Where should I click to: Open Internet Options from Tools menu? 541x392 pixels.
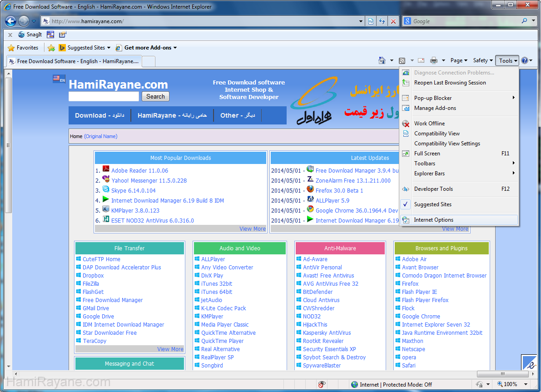433,220
